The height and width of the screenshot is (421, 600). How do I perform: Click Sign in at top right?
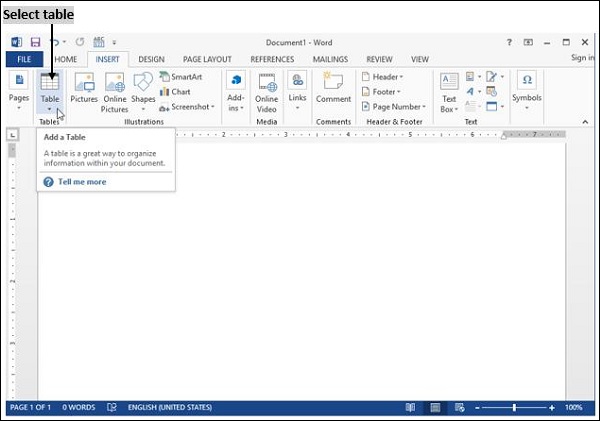pos(582,59)
